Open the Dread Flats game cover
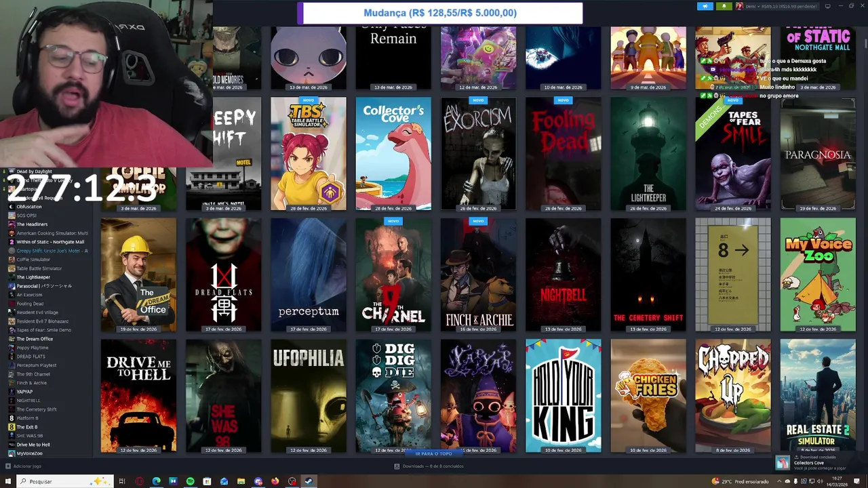The image size is (868, 488). pyautogui.click(x=224, y=275)
